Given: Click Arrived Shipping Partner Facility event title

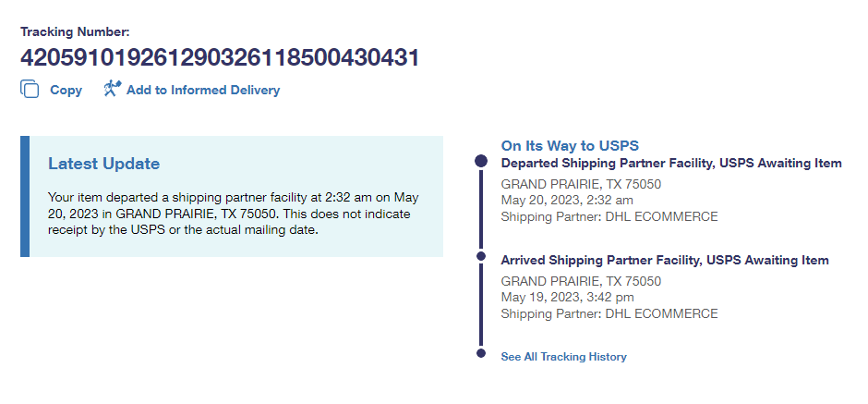Looking at the screenshot, I should pos(664,261).
